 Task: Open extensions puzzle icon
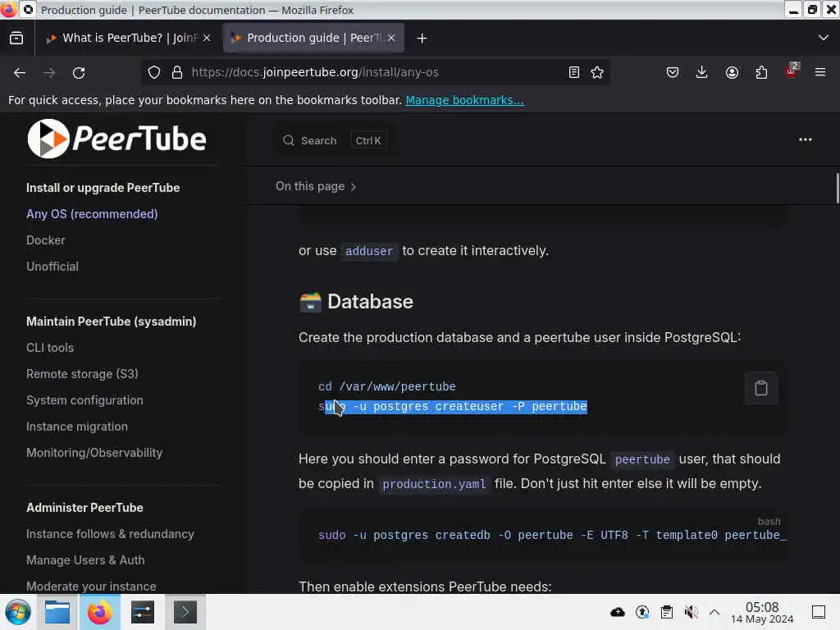click(761, 72)
